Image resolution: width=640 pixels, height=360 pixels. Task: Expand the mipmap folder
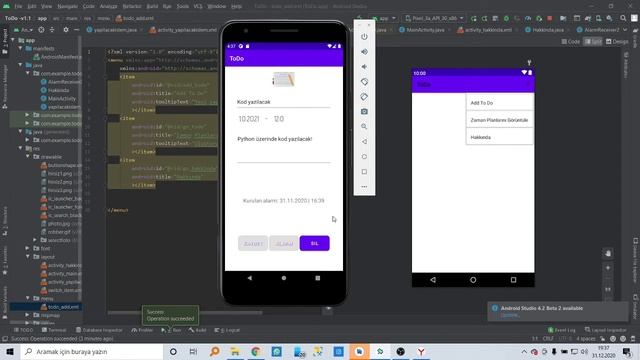point(28,315)
